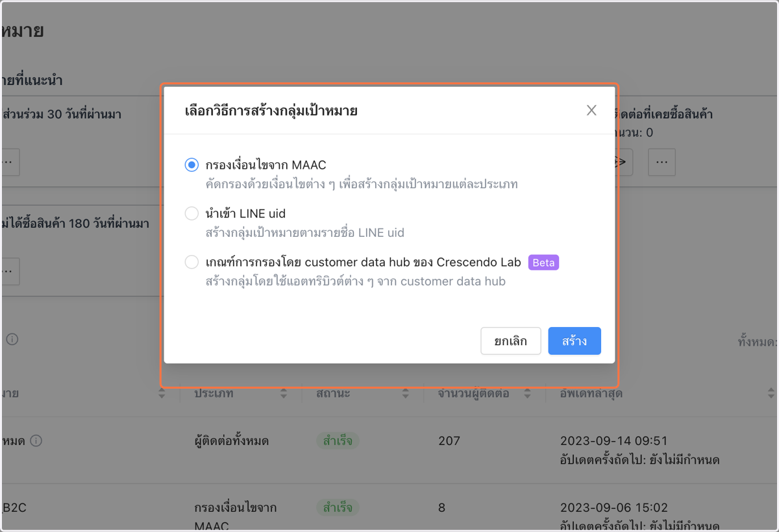Viewport: 779px width, 532px height.
Task: Click the 2023-09-14 09:51 update time
Action: pyautogui.click(x=613, y=441)
